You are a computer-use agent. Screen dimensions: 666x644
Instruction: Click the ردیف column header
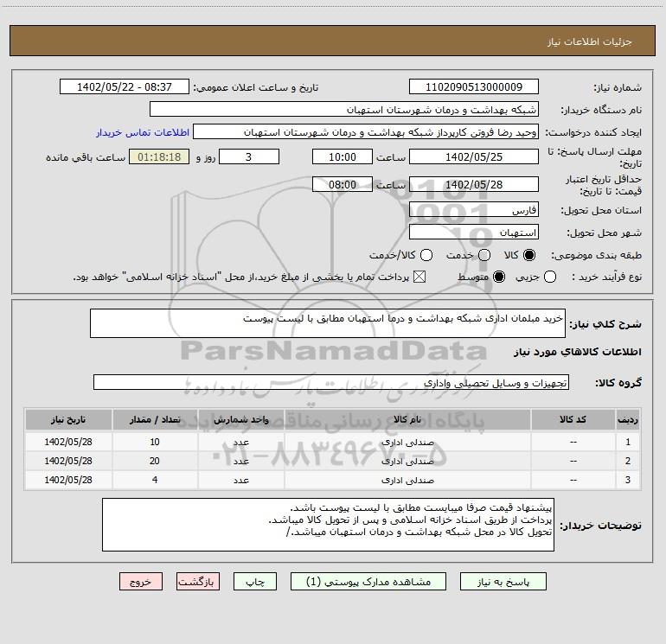[x=628, y=420]
